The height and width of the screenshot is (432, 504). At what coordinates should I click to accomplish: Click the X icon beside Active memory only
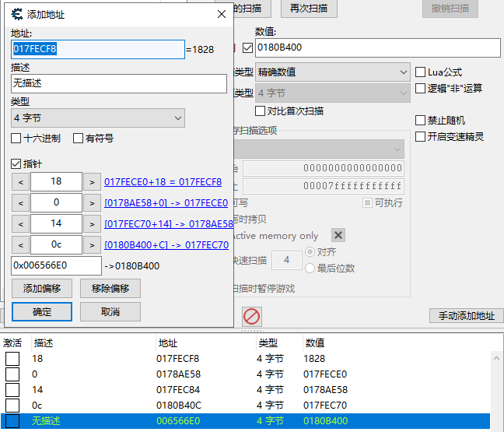click(338, 235)
